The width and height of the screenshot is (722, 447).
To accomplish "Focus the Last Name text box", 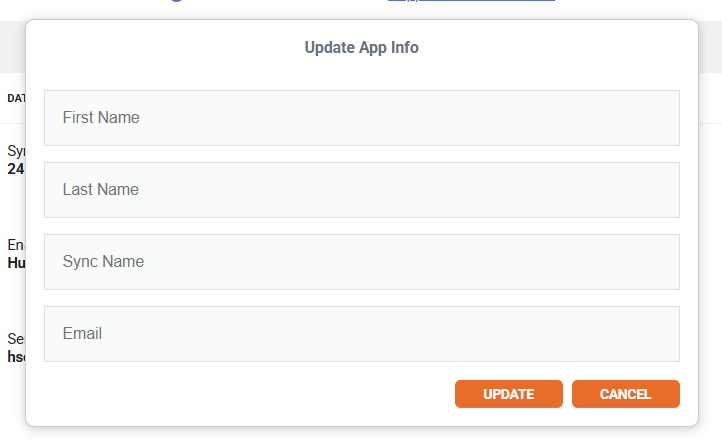I will click(362, 190).
